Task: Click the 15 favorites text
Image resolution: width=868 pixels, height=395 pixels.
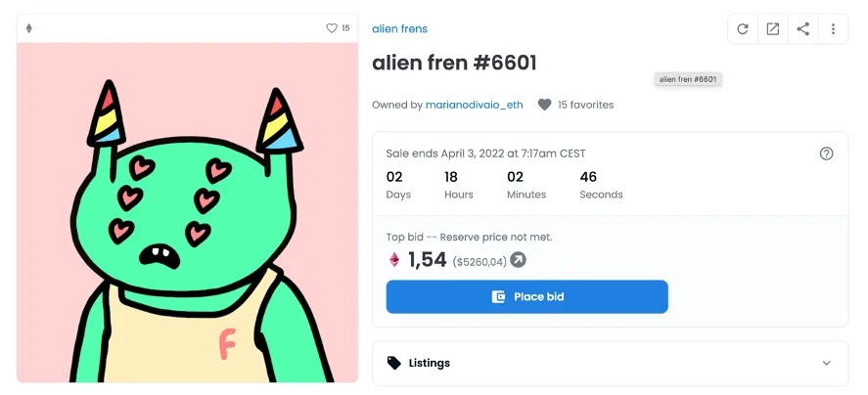Action: [585, 105]
